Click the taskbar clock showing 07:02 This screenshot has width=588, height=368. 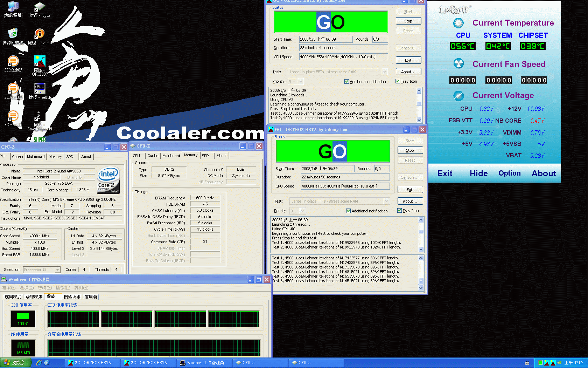574,363
